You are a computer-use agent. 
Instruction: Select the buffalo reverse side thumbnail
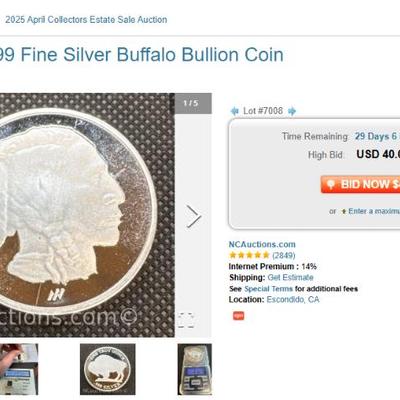coord(108,369)
